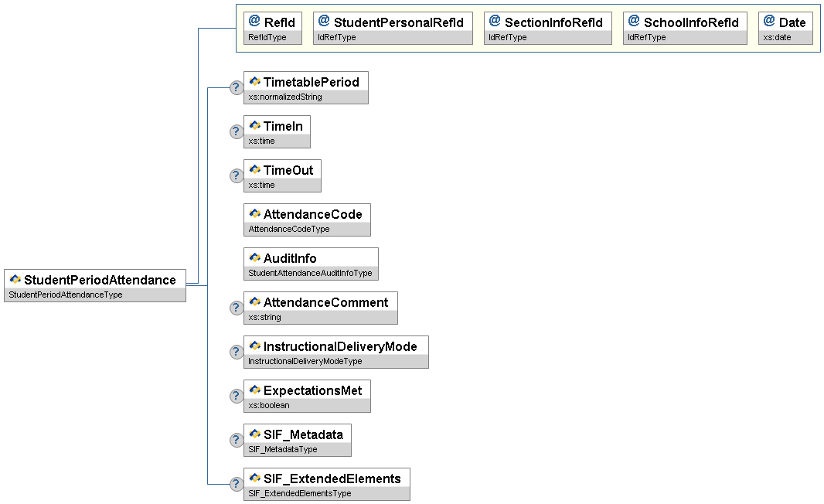824x504 pixels.
Task: Click the element icon inside StudentPeriodAttendance box
Action: tap(15, 280)
